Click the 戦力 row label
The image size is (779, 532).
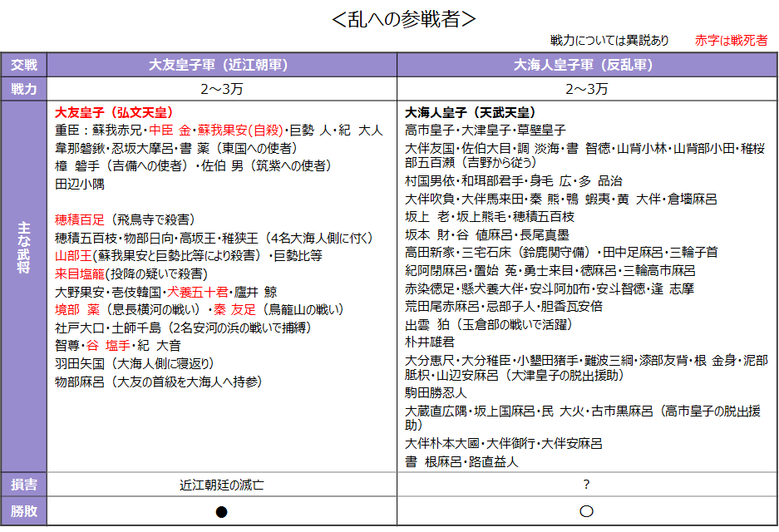click(x=24, y=89)
